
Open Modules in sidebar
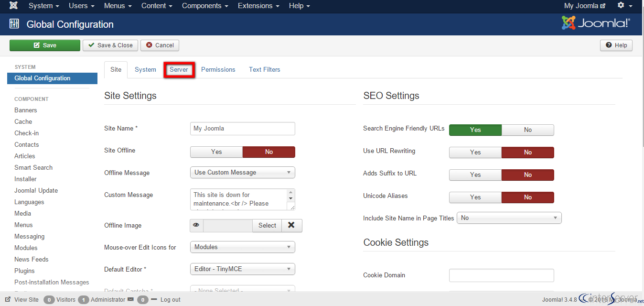point(26,248)
